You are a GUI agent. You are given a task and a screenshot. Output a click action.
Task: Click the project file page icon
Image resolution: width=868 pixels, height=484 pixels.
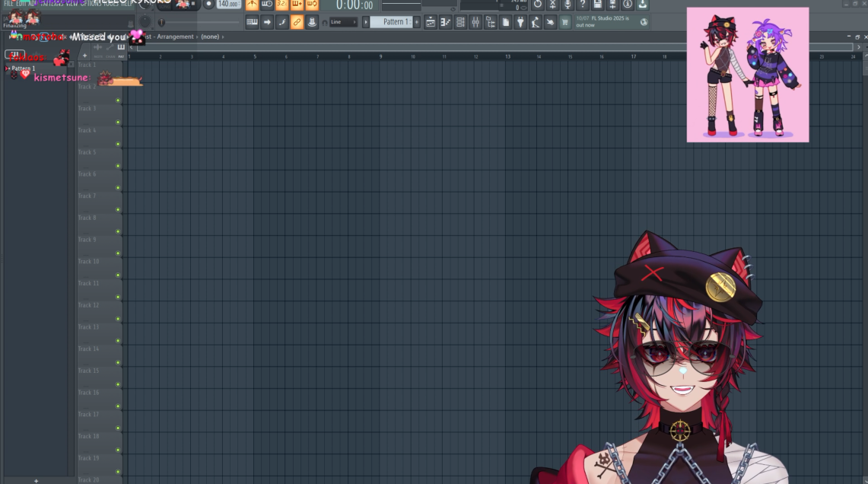(x=505, y=22)
